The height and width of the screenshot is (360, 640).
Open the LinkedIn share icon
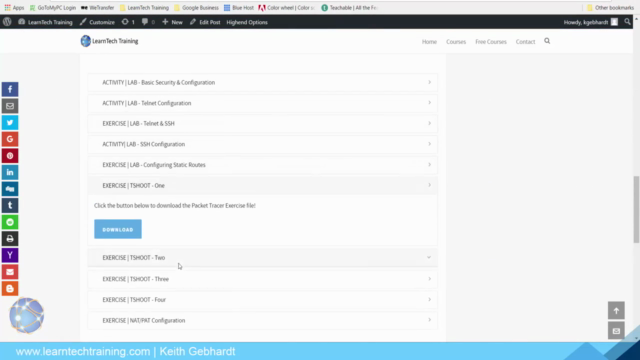[x=10, y=172]
